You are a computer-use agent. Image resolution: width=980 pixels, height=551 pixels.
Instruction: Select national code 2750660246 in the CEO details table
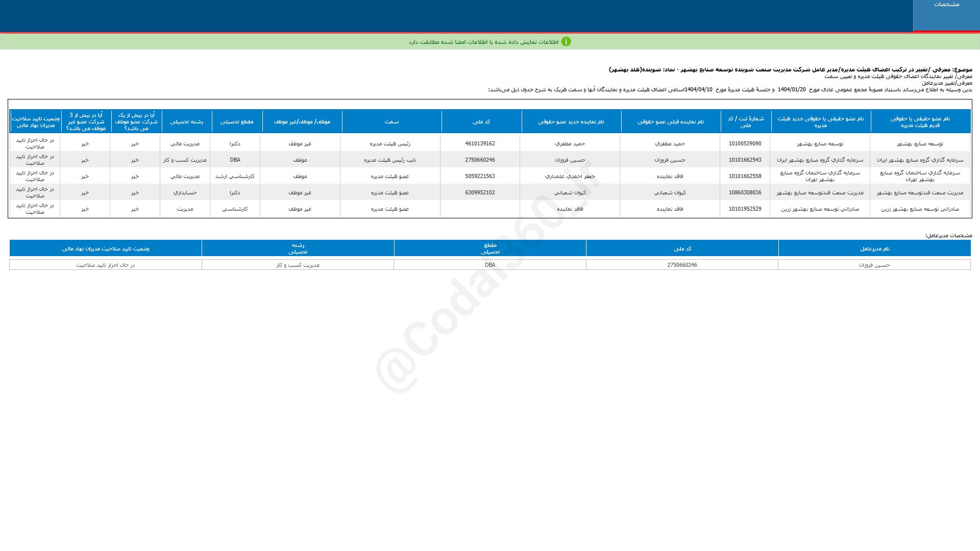682,265
